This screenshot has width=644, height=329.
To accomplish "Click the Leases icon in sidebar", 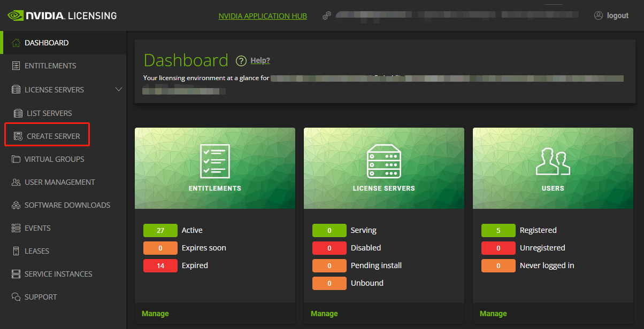I will [x=16, y=251].
